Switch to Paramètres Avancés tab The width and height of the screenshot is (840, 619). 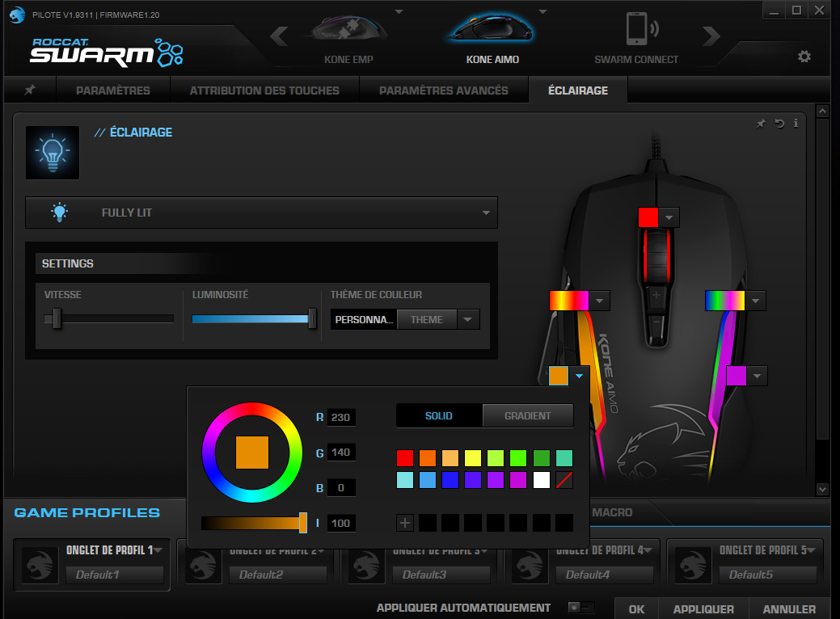pos(444,91)
